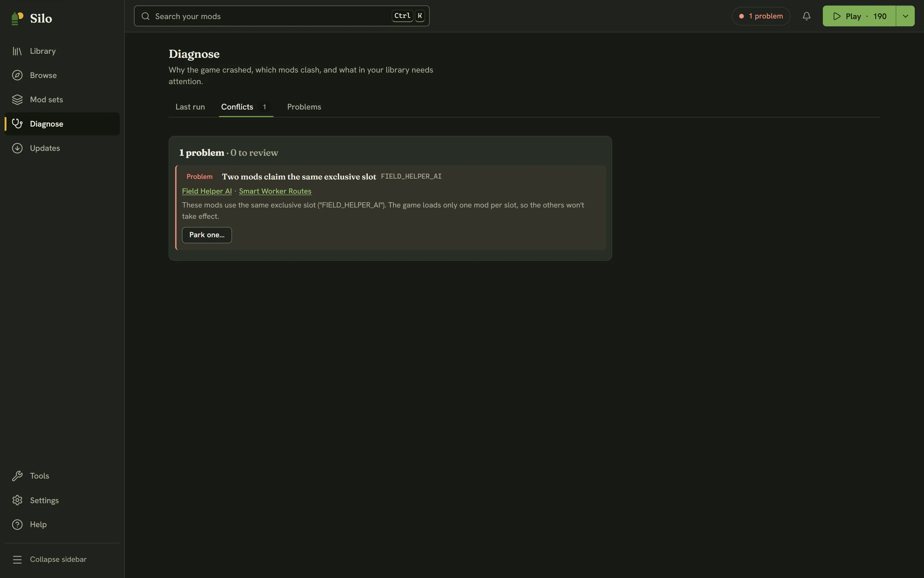Click the "1 problem · 0 to review" heading

229,153
